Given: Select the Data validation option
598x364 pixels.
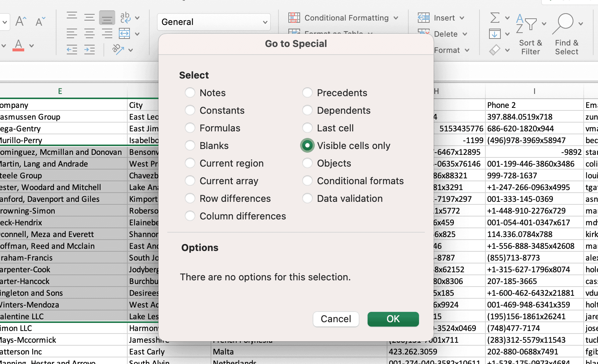Looking at the screenshot, I should click(x=307, y=199).
